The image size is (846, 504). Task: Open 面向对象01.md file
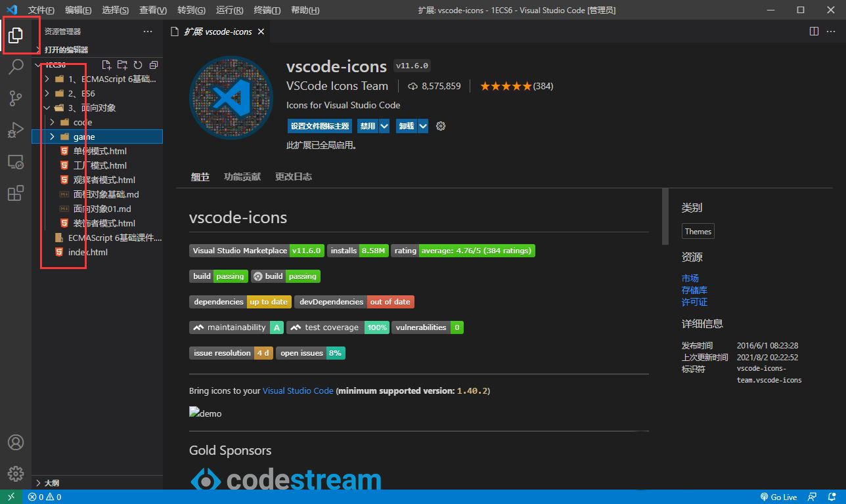click(x=97, y=209)
